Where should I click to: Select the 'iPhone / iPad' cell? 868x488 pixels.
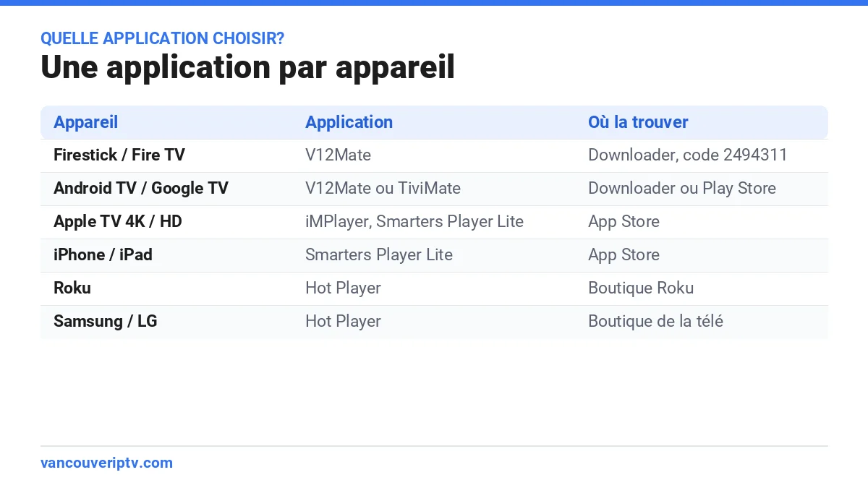[103, 254]
